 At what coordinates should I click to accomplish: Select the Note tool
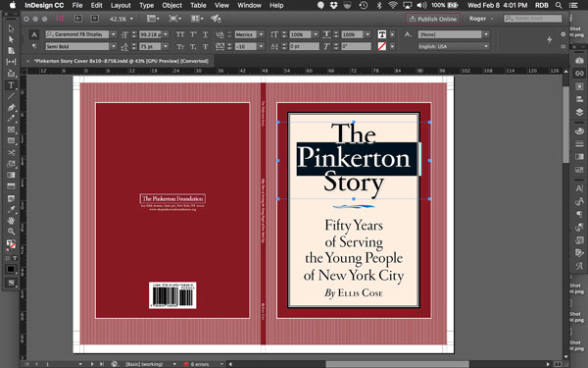click(11, 198)
